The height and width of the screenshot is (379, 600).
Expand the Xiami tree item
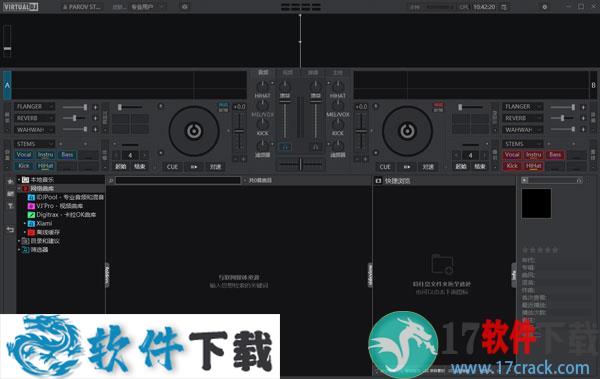click(25, 223)
